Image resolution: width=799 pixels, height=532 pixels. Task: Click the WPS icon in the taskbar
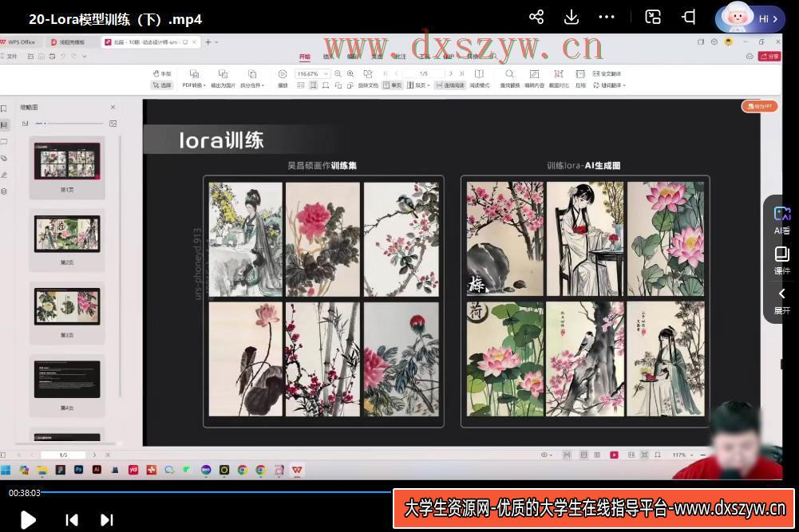tap(297, 470)
